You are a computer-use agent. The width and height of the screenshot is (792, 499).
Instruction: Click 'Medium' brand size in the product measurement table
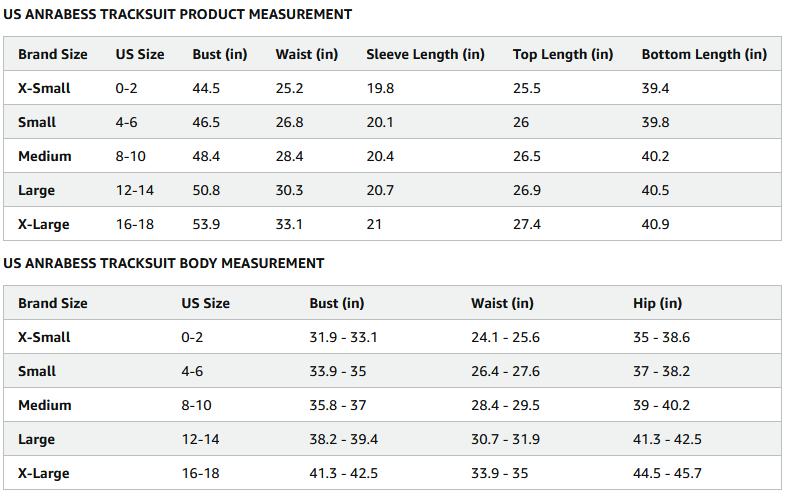point(45,156)
